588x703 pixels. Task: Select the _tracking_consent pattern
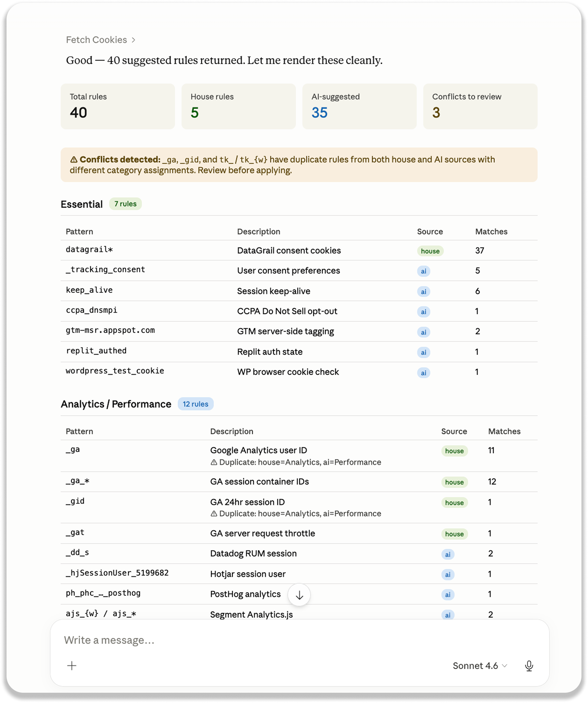(x=105, y=270)
